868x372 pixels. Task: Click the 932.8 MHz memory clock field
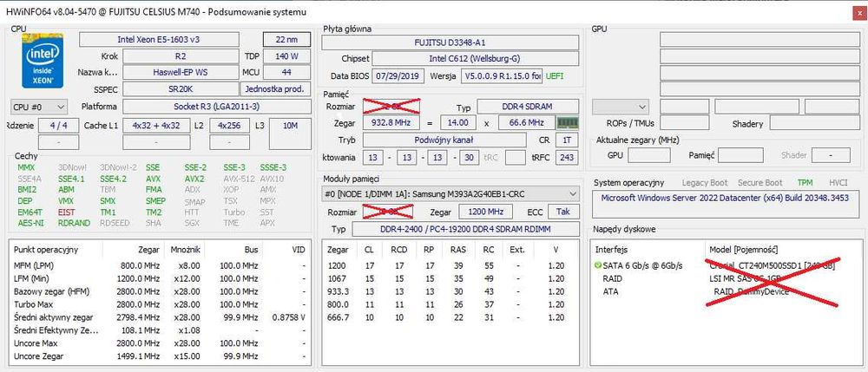click(391, 123)
